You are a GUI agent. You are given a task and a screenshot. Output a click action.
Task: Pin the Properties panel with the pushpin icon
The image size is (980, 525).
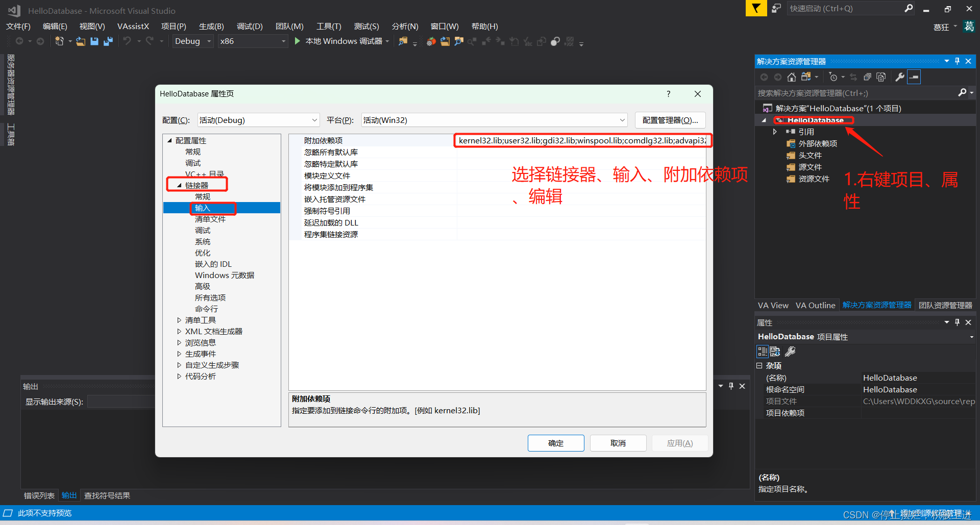[x=957, y=322]
